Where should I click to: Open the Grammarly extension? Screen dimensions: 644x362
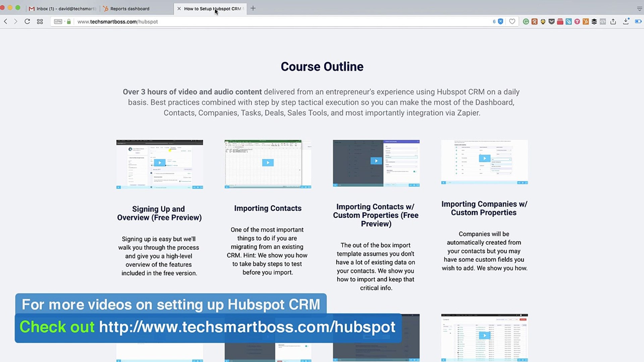pos(526,21)
